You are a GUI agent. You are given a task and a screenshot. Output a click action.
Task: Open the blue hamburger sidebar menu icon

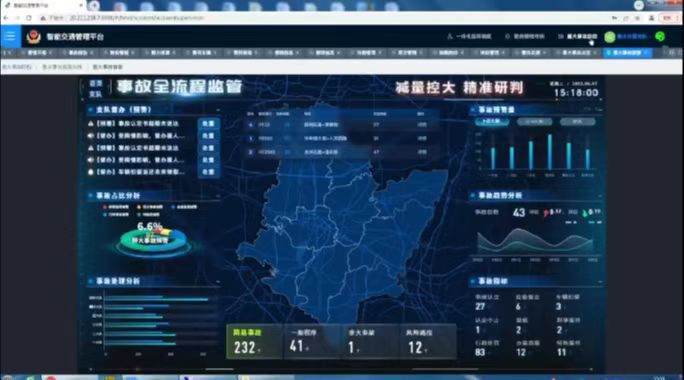(x=10, y=36)
